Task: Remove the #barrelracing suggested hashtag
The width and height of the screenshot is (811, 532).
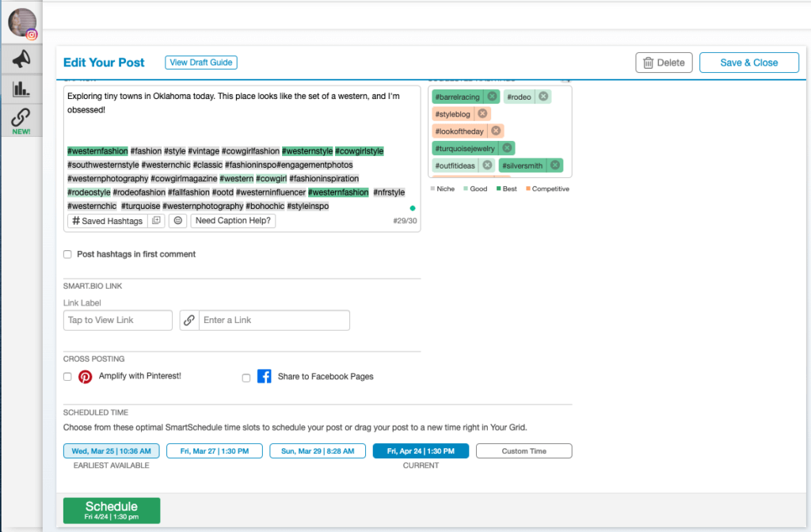Action: 492,97
